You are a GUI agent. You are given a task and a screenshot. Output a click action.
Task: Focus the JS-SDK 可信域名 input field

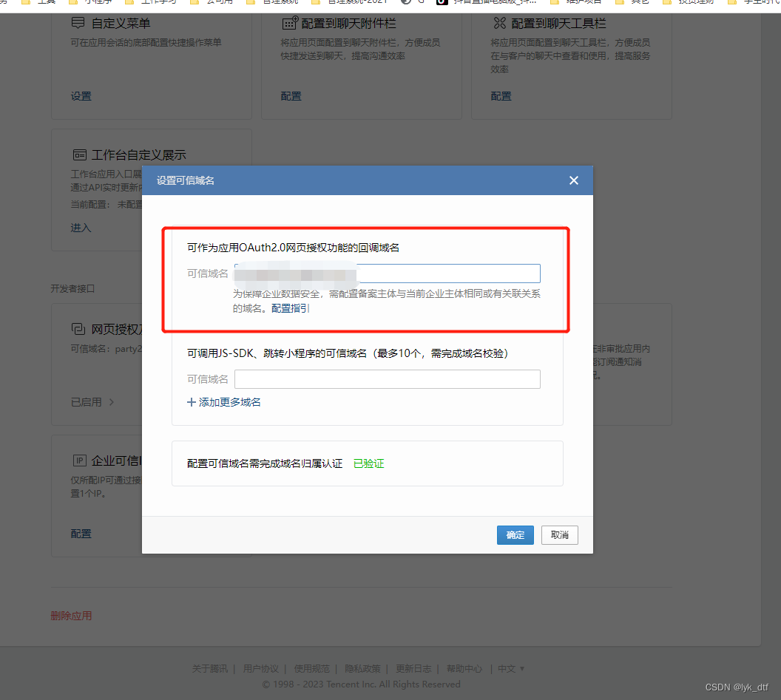coord(388,379)
